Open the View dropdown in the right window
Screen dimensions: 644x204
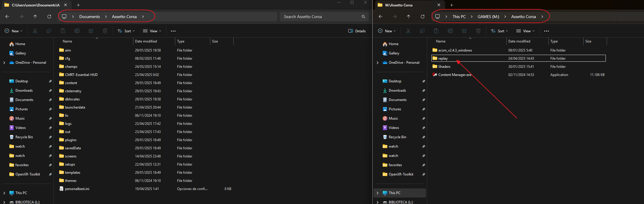(x=525, y=31)
